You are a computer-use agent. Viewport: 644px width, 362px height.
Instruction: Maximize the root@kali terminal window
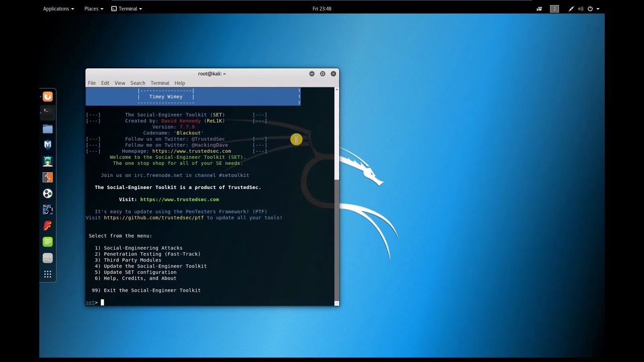323,73
